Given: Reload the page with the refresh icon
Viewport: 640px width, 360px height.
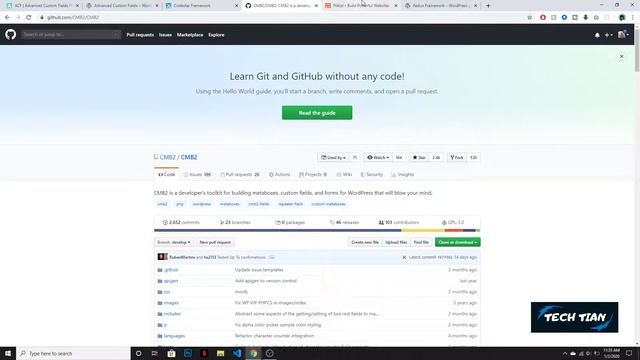Looking at the screenshot, I should [29, 18].
